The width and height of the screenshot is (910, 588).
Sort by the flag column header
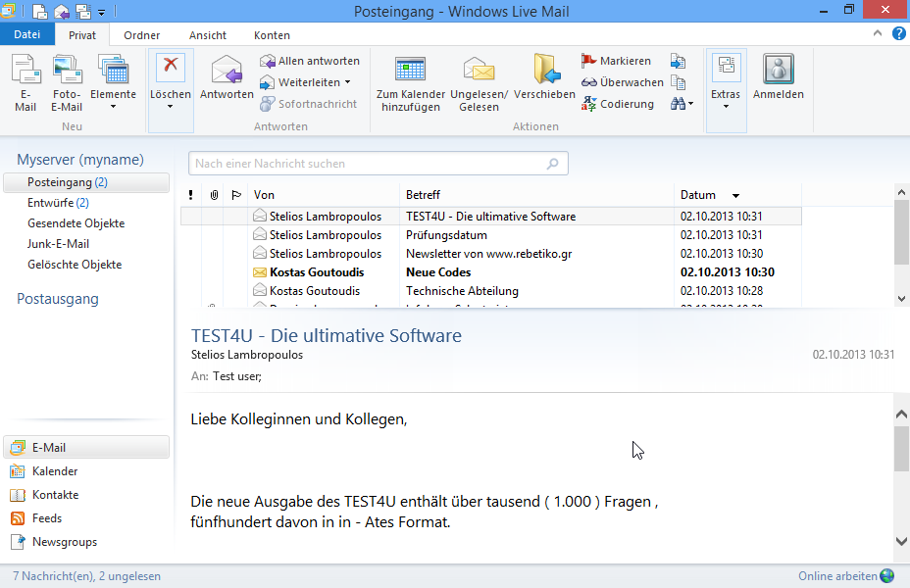[x=236, y=195]
